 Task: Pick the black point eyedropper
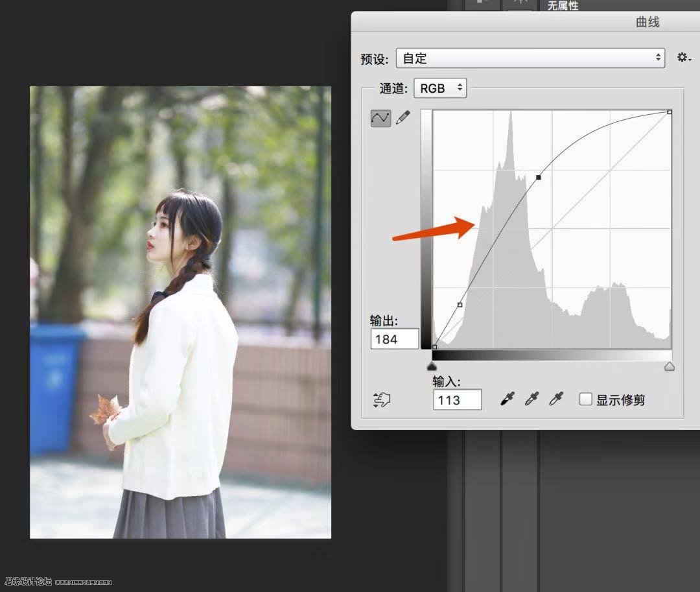tap(507, 399)
